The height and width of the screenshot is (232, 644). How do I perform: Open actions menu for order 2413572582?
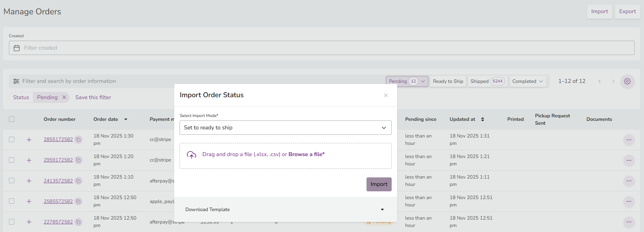click(629, 181)
